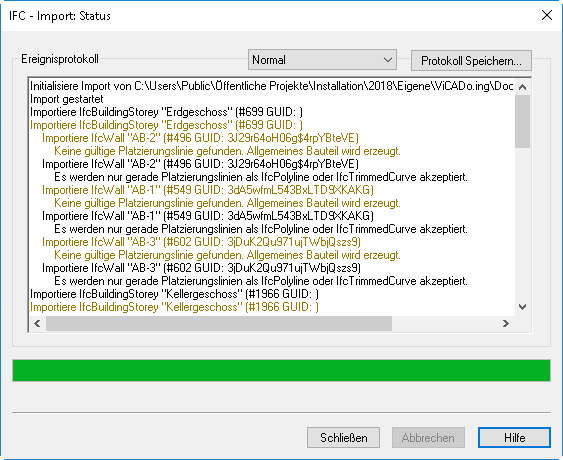This screenshot has width=563, height=460.
Task: Click the log scroll down arrow
Action: 523,307
